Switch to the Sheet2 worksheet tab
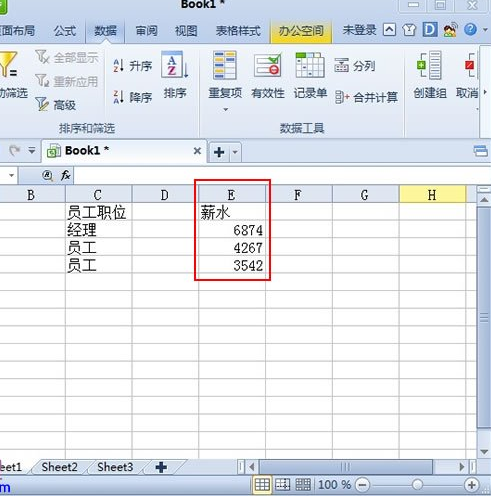491x496 pixels. [x=59, y=467]
